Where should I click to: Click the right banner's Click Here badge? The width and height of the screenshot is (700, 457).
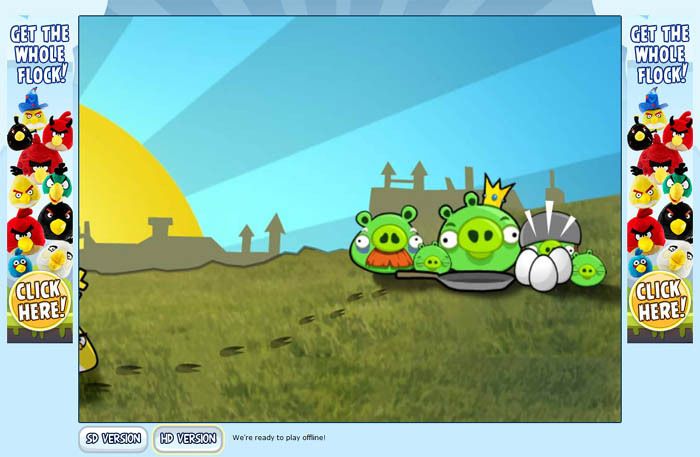[660, 301]
